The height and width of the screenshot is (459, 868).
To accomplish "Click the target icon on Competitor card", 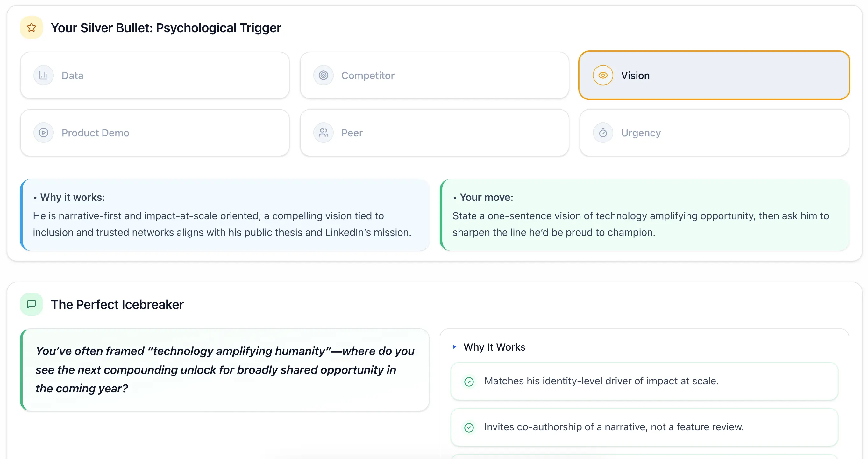I will pos(323,75).
